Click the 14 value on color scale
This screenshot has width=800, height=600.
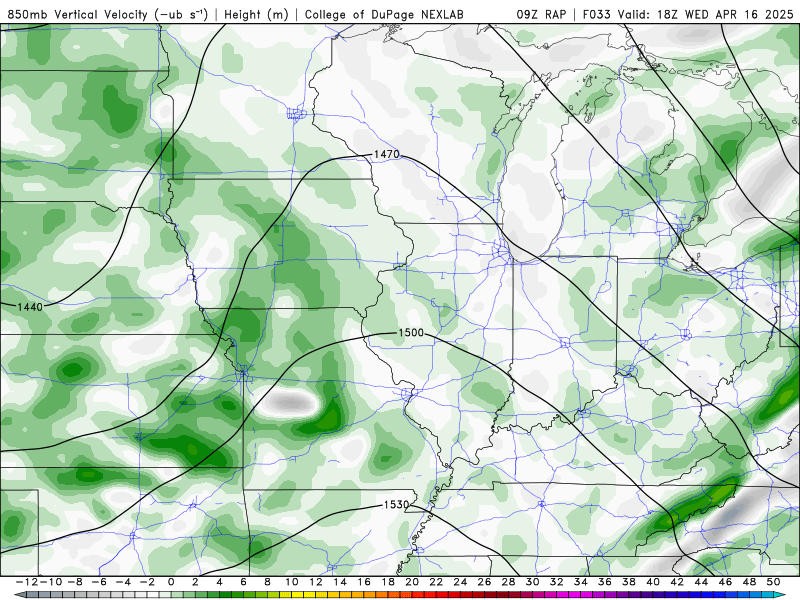tap(340, 582)
